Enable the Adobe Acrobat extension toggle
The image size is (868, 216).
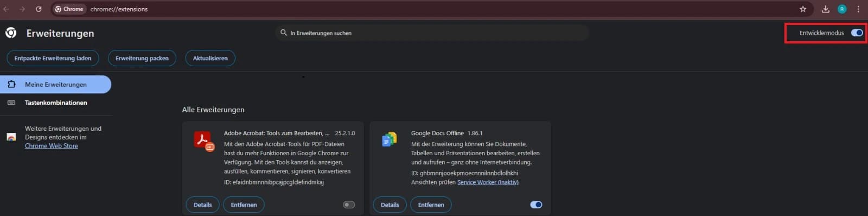pyautogui.click(x=349, y=205)
